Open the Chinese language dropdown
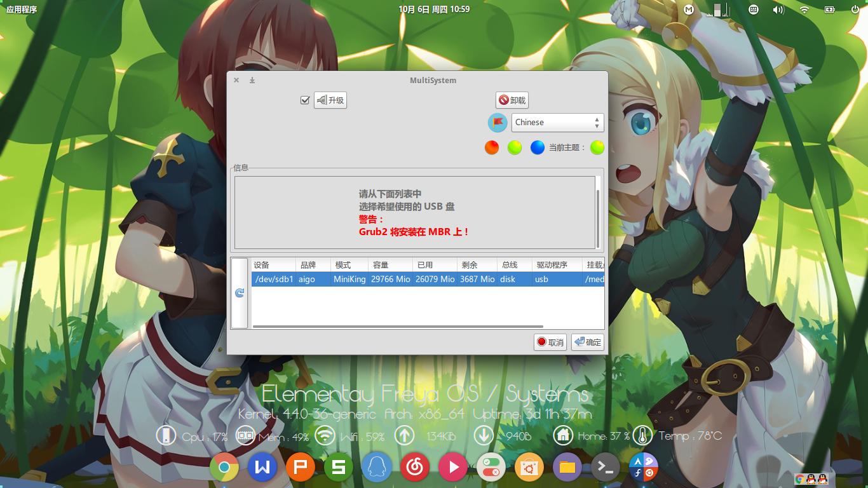Screen dimensions: 868x488 (557, 122)
